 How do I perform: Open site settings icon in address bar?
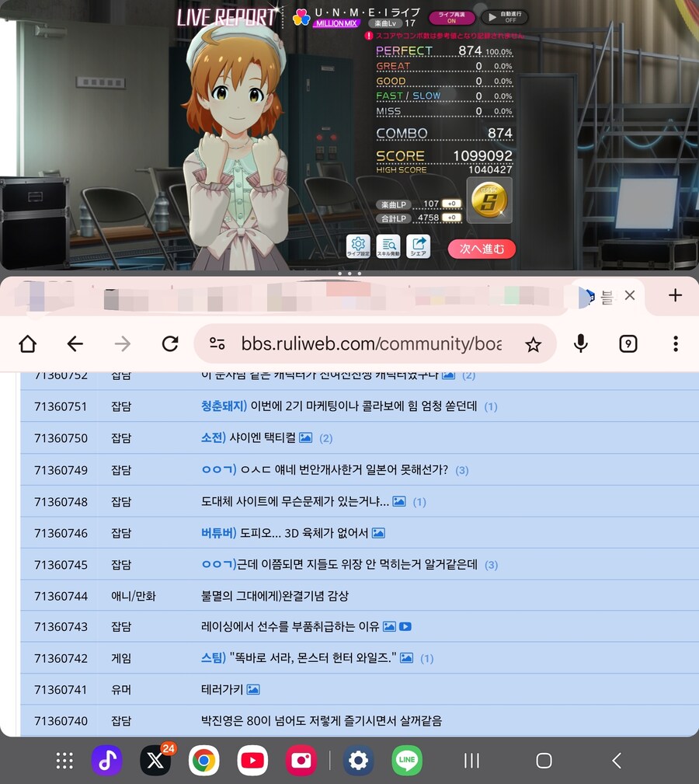tap(217, 343)
